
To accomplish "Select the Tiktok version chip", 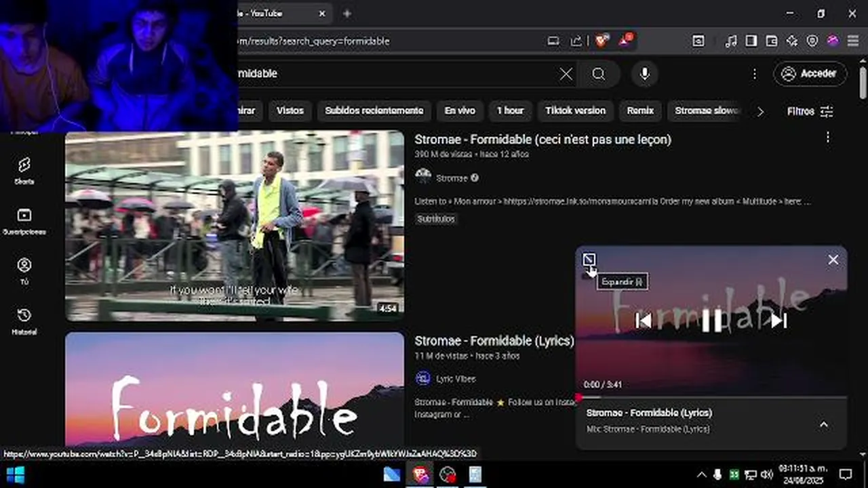I will coord(575,110).
